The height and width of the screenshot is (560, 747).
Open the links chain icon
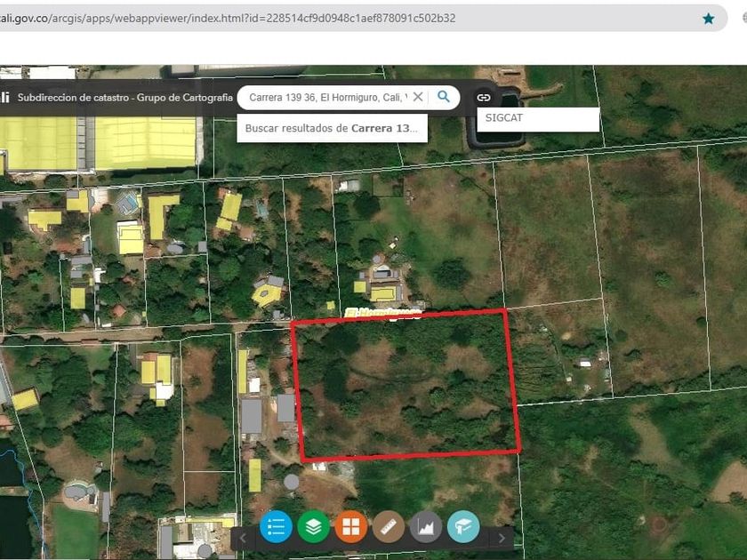coord(484,97)
